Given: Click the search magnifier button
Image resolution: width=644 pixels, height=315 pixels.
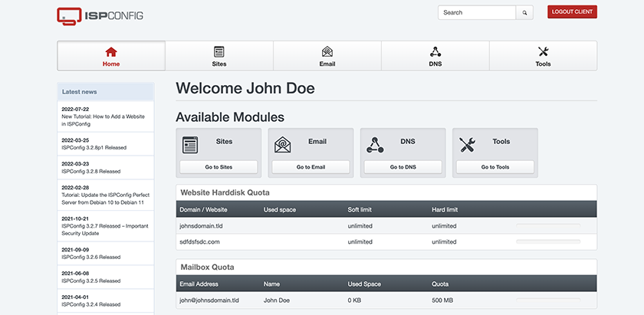Looking at the screenshot, I should (524, 13).
